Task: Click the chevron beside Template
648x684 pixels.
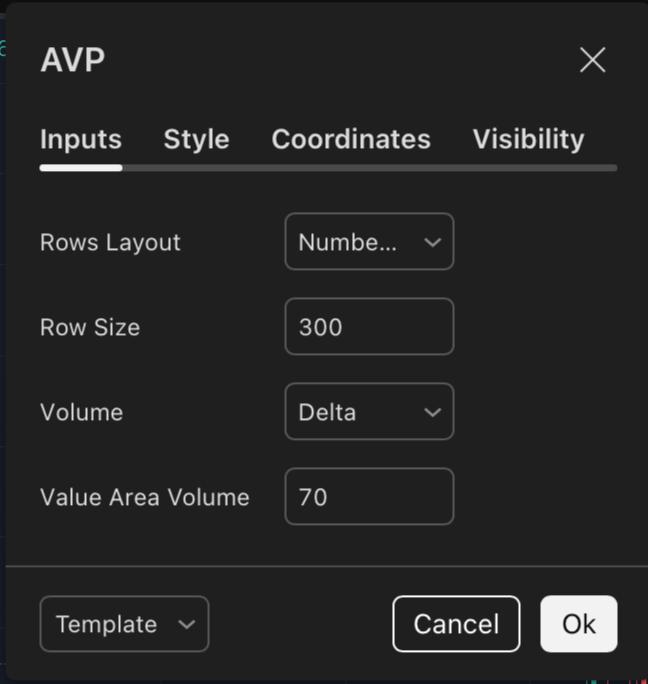Action: (x=187, y=625)
